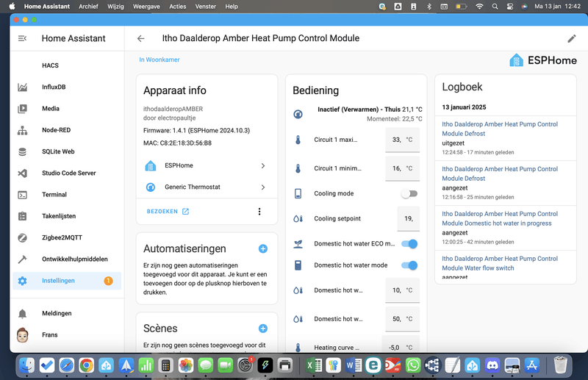Open Meldingen notifications bell
Image resolution: width=588 pixels, height=380 pixels.
67,313
